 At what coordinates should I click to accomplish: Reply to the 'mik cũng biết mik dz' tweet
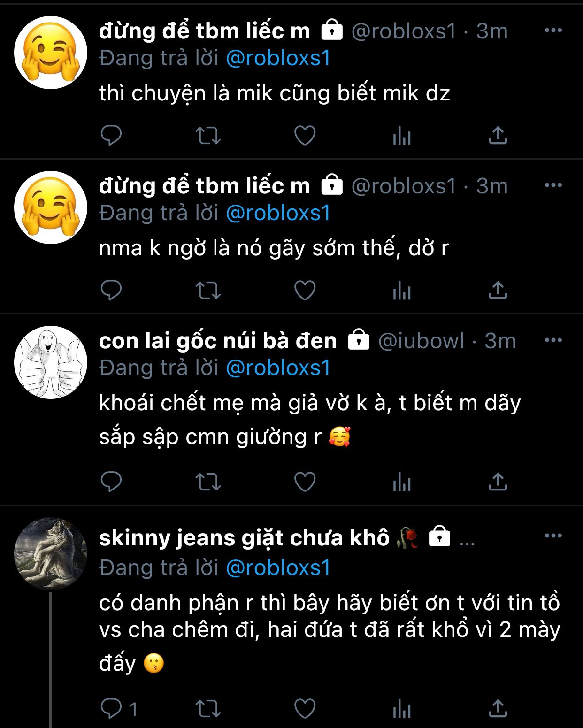pos(111,136)
